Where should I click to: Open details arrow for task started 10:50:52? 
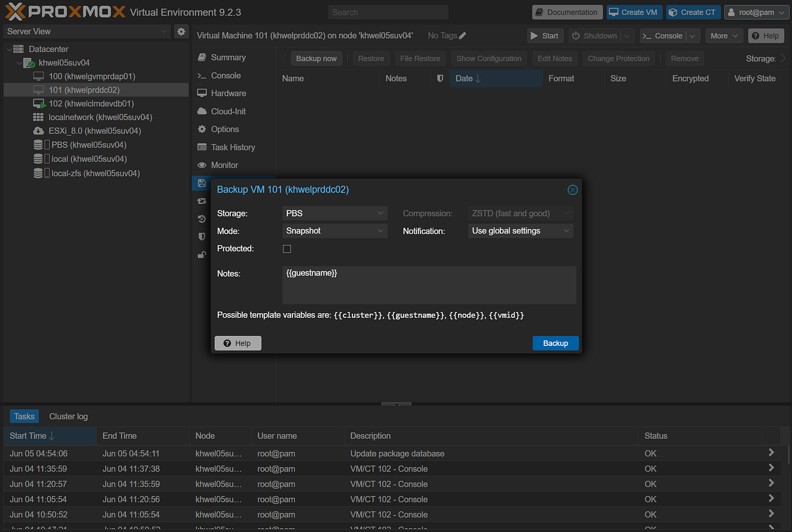[x=771, y=513]
